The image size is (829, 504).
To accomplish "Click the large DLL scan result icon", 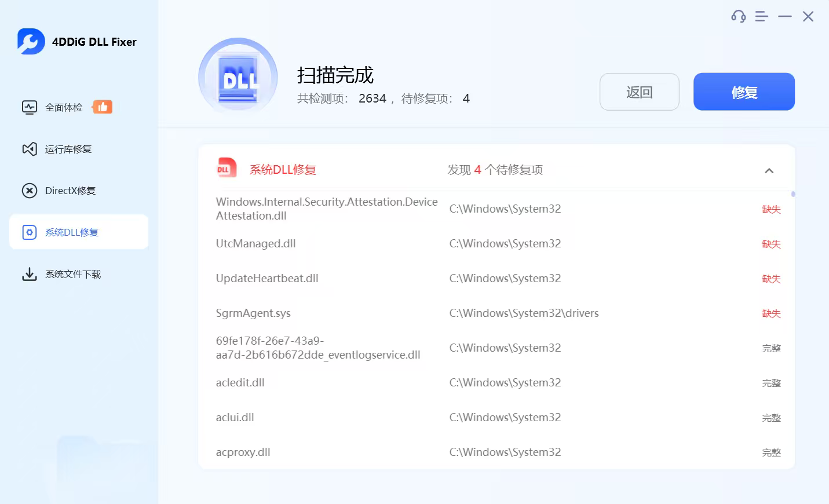I will [x=238, y=77].
